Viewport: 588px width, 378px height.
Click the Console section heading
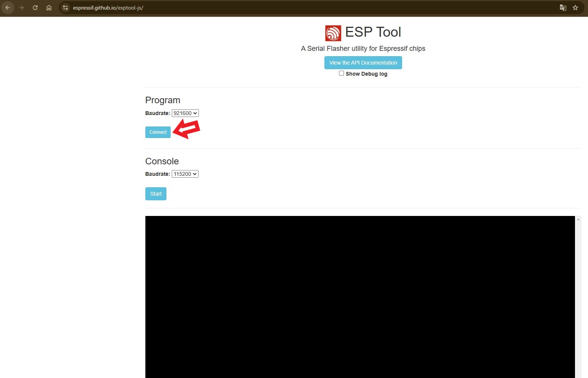click(162, 161)
